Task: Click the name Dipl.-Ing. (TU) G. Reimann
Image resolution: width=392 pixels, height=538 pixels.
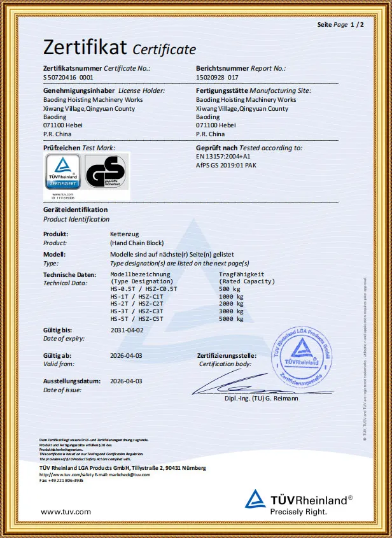Action: pos(262,399)
